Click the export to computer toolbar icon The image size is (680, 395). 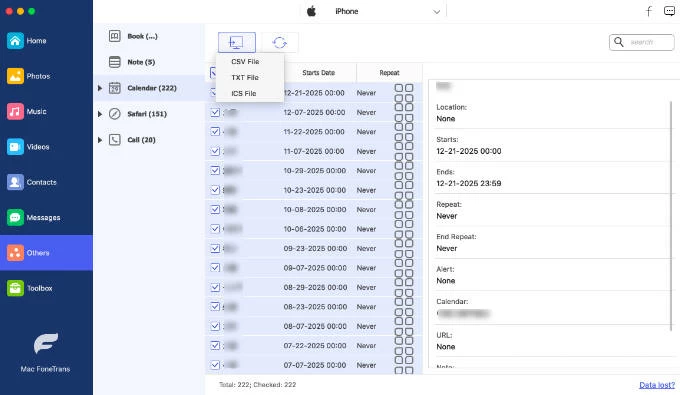(x=237, y=42)
